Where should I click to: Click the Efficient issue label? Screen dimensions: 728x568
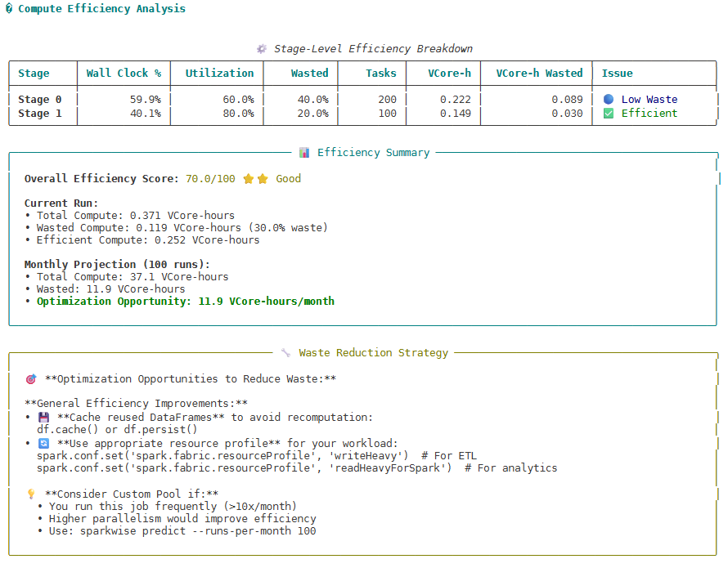click(649, 114)
